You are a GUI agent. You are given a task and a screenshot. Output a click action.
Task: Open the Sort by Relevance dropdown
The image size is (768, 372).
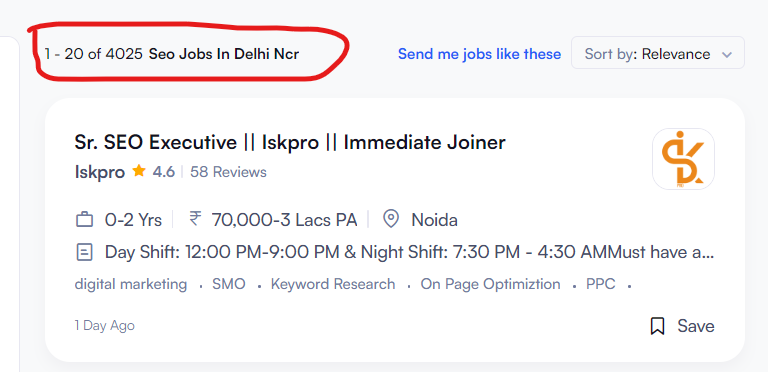pyautogui.click(x=658, y=53)
